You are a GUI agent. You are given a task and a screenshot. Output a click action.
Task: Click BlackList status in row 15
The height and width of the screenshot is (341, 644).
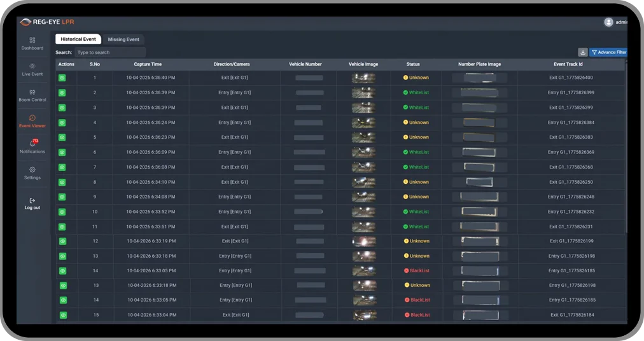coord(417,315)
